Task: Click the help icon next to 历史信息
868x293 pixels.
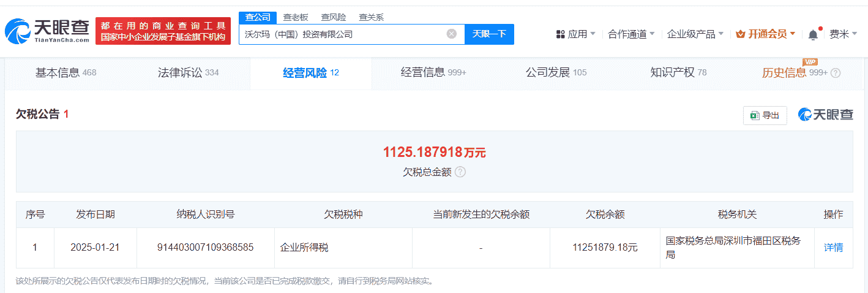Action: 836,73
